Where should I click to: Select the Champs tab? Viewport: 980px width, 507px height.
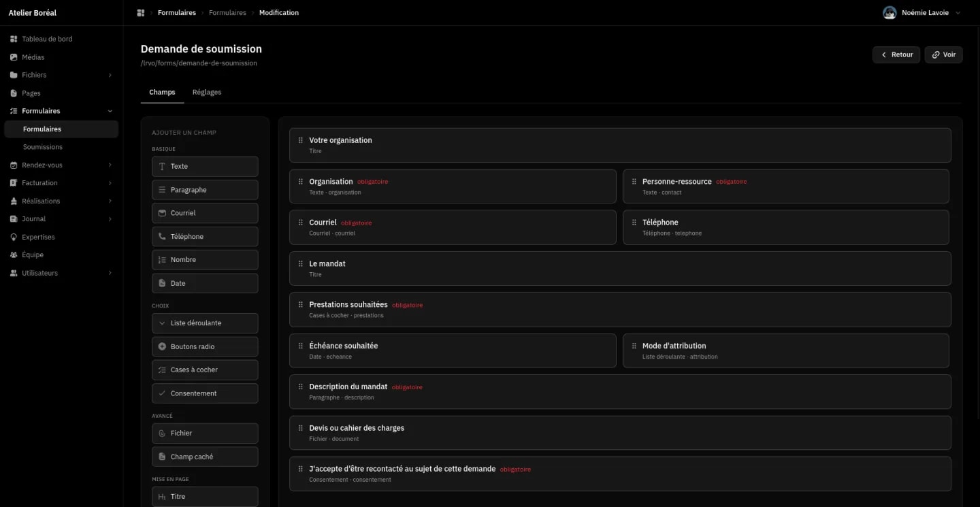162,92
